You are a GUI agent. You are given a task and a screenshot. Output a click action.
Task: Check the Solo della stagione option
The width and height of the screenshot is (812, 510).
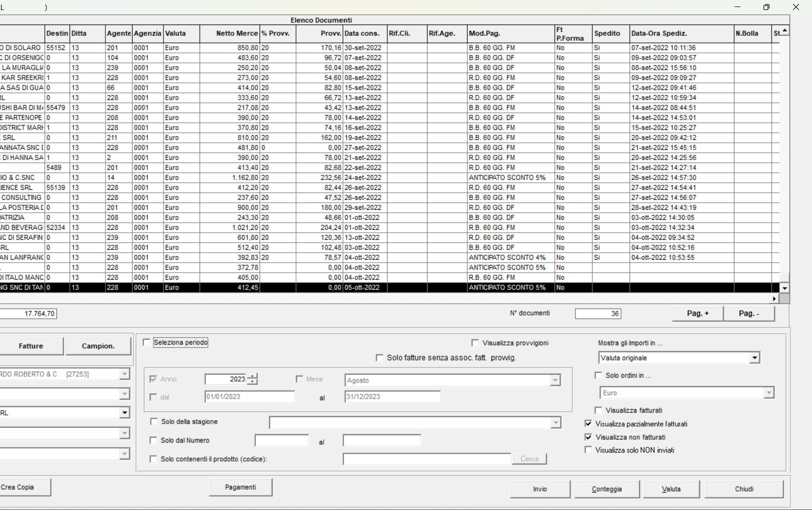click(x=153, y=422)
